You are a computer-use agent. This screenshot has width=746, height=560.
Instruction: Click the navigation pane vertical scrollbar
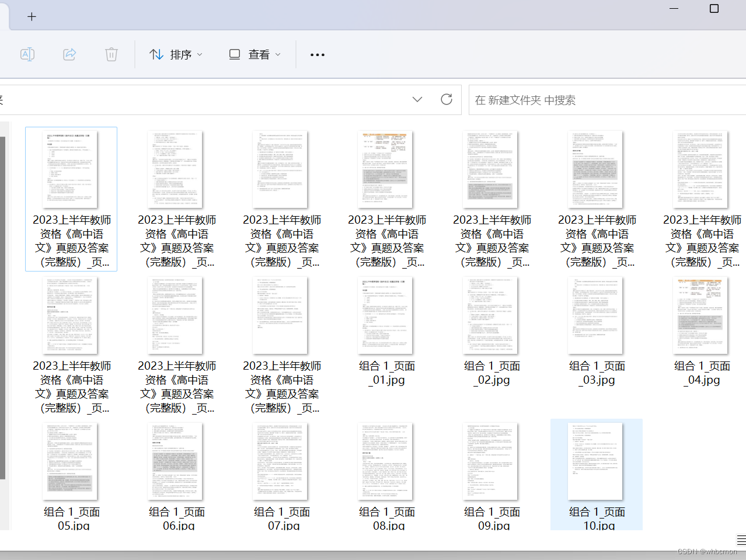[2, 308]
